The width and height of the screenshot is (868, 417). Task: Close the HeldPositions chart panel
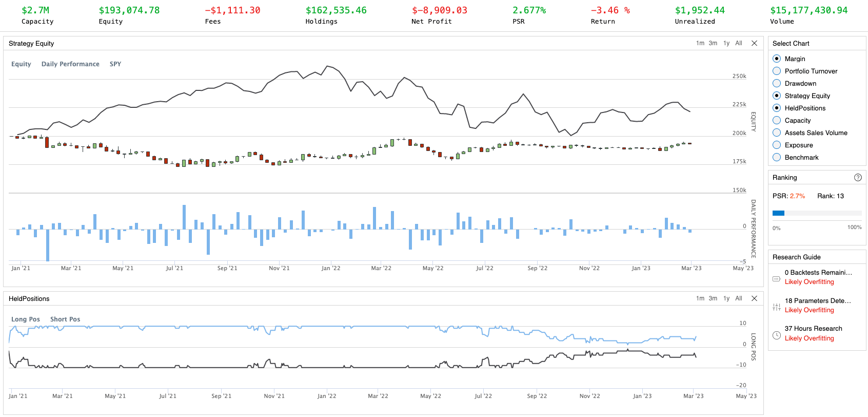pos(754,298)
